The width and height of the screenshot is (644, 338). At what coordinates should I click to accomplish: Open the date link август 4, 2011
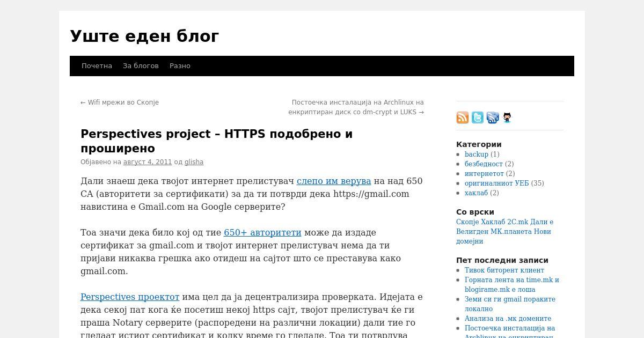click(x=148, y=162)
